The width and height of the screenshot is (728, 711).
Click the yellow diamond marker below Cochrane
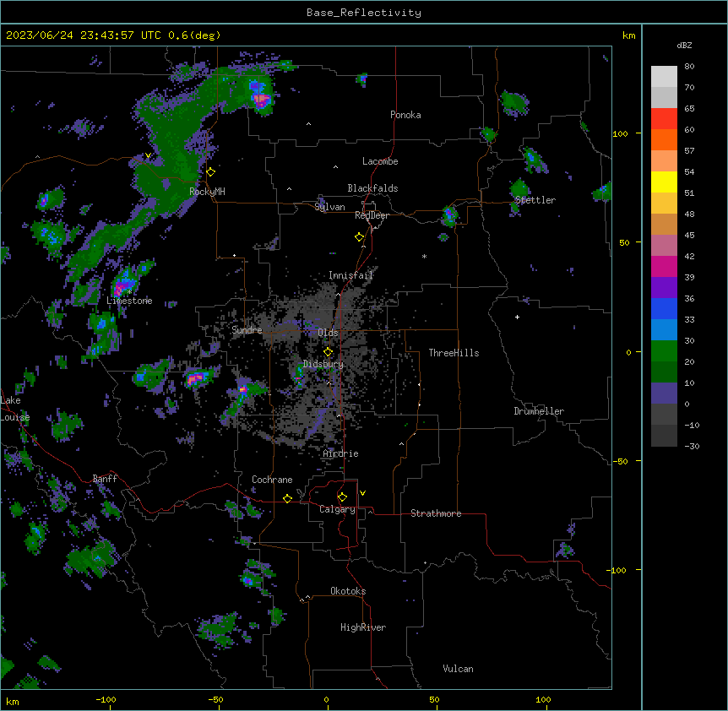287,498
